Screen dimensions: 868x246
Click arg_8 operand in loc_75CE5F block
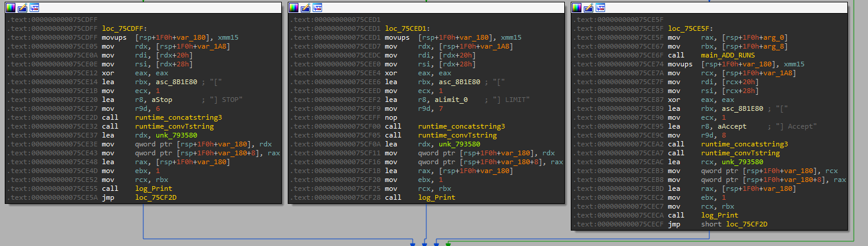[774, 46]
